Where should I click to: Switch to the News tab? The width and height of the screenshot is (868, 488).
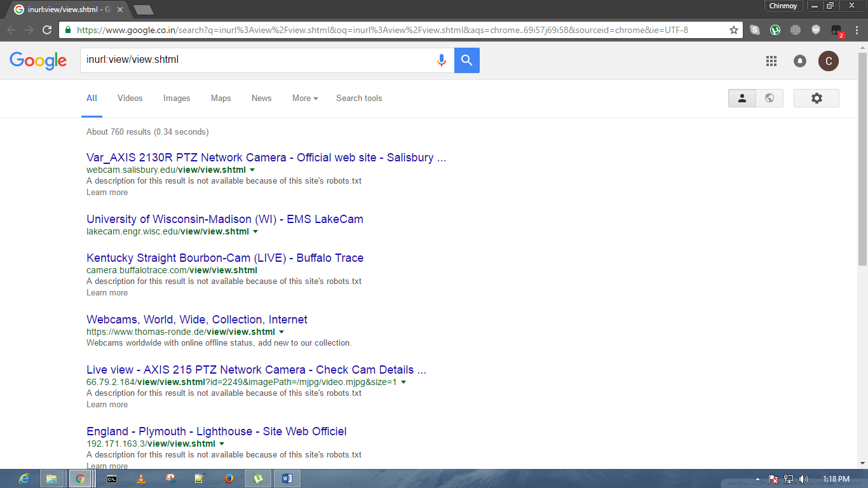(x=261, y=98)
